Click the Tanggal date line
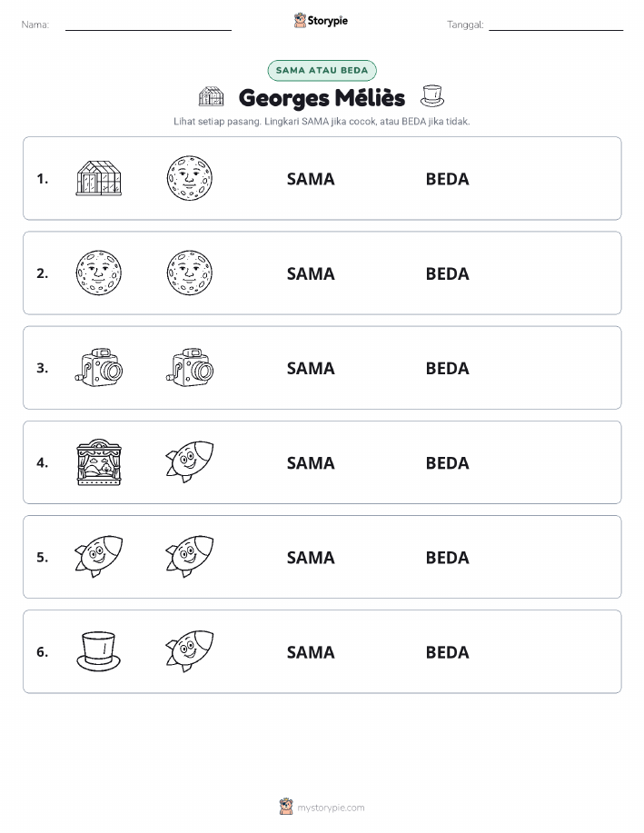The height and width of the screenshot is (833, 644). 556,25
